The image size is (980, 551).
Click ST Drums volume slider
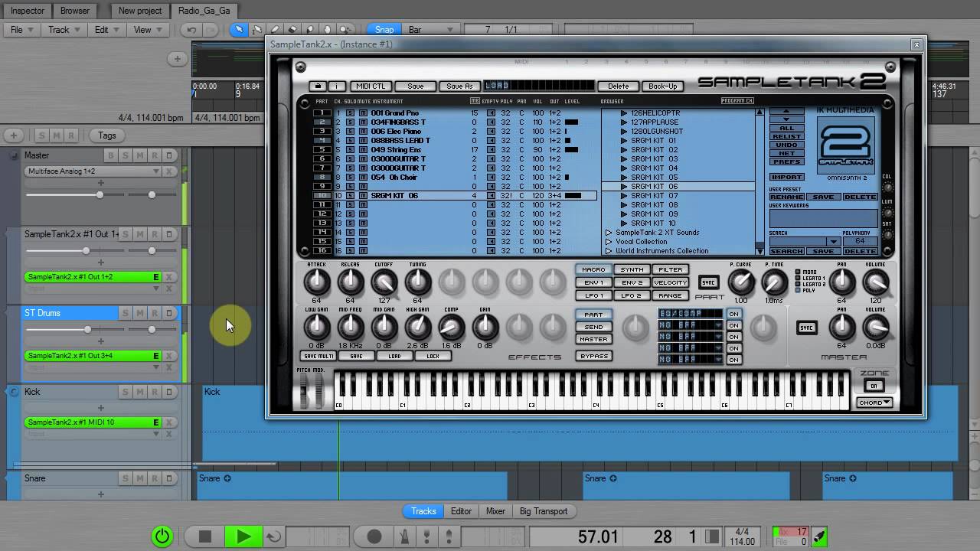point(73,330)
